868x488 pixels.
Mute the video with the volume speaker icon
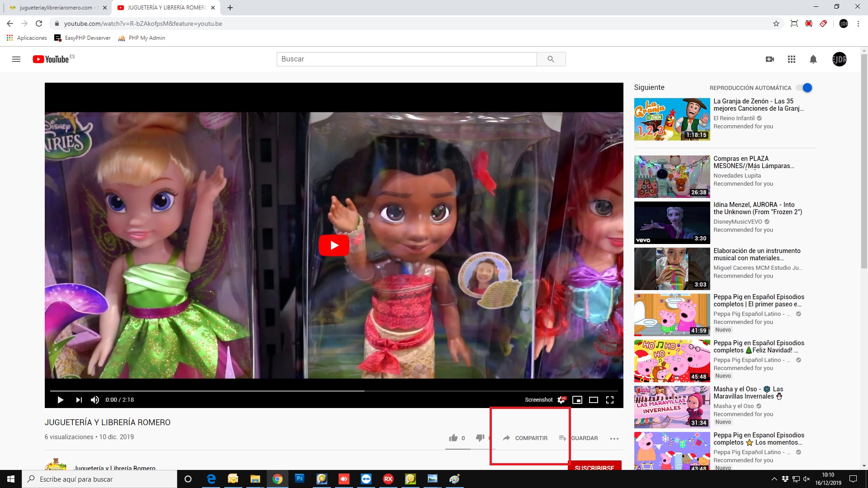click(95, 400)
